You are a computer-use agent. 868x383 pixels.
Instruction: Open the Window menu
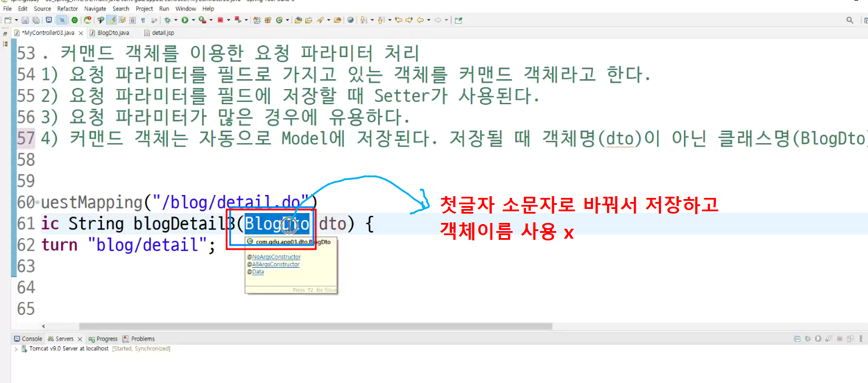[x=186, y=9]
